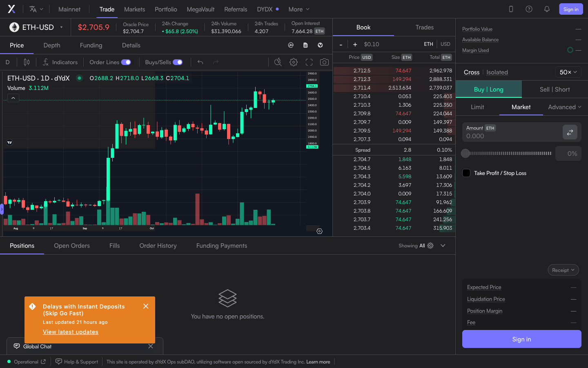
Task: Open chart time zone settings icon
Action: click(319, 231)
